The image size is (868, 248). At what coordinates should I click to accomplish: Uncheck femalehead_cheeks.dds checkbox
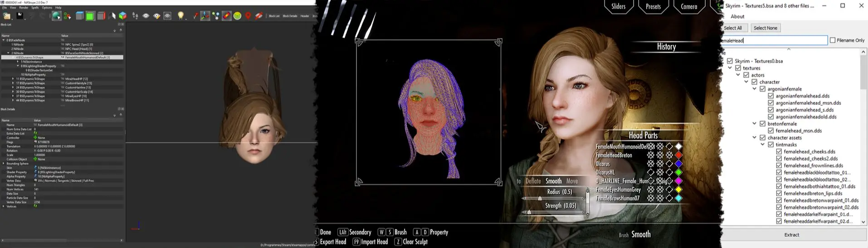pos(779,151)
